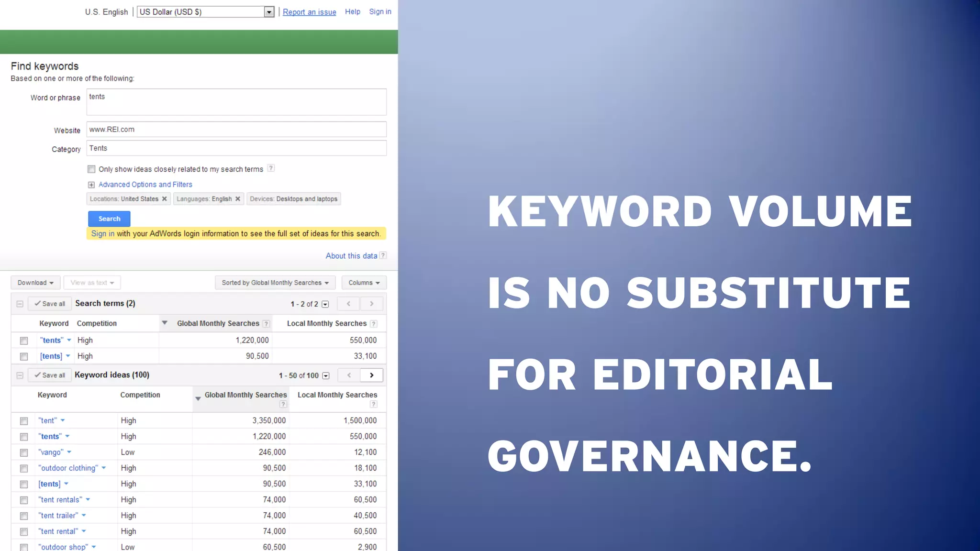Open the View as text dropdown
Screen dimensions: 980x551
pyautogui.click(x=92, y=283)
